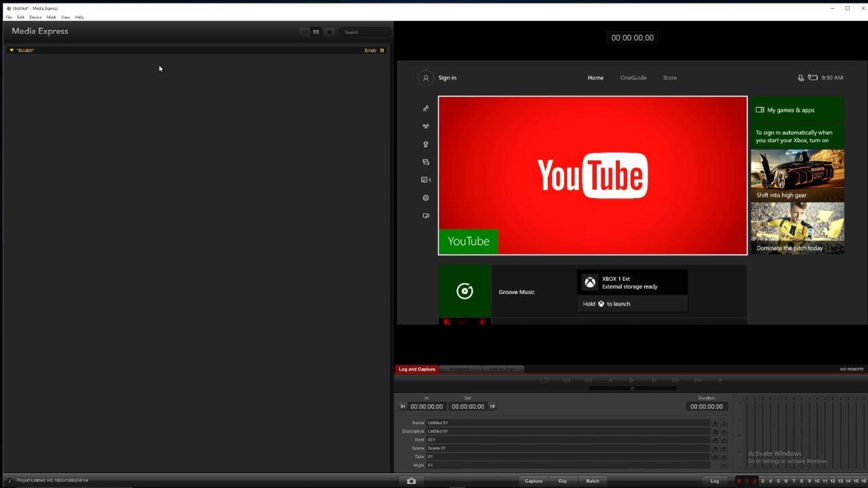Click the Description field 'Untitled 01'
Viewport: 868px width, 488px height.
pyautogui.click(x=568, y=431)
